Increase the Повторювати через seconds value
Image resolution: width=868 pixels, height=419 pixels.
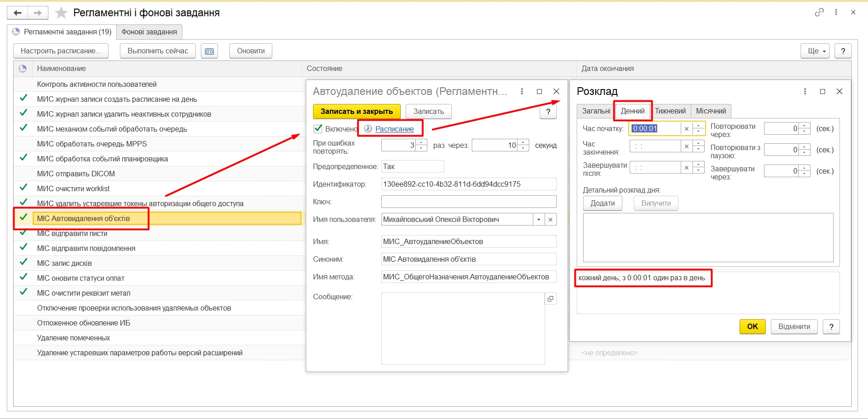tap(804, 126)
